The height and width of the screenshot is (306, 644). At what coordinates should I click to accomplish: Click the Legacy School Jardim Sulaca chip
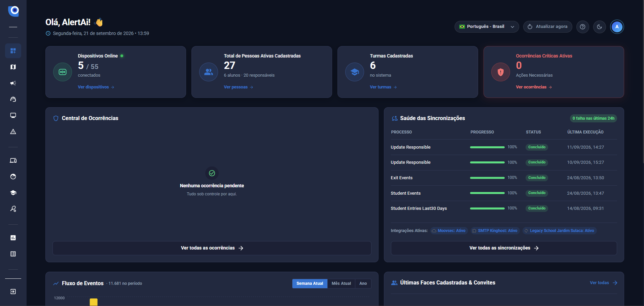(x=559, y=231)
